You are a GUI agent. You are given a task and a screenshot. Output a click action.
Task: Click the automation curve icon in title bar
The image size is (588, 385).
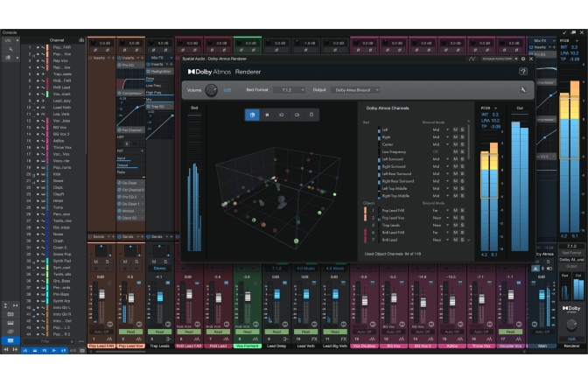(472, 59)
